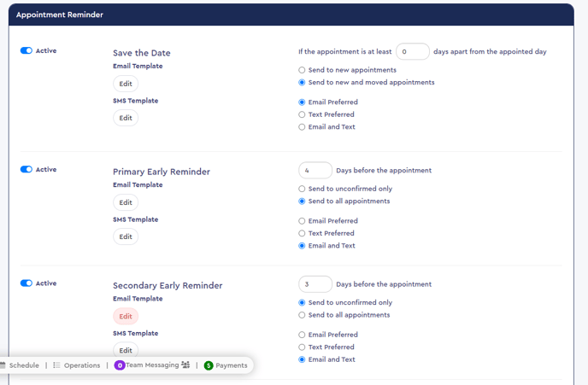Click the people icon beside Team Messaging
The height and width of the screenshot is (385, 588).
coord(185,365)
